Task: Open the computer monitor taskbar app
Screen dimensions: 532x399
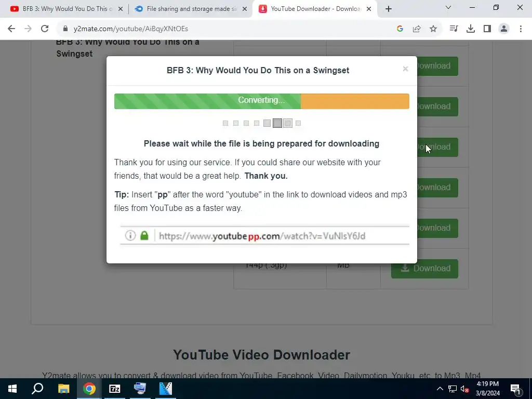Action: click(x=140, y=389)
